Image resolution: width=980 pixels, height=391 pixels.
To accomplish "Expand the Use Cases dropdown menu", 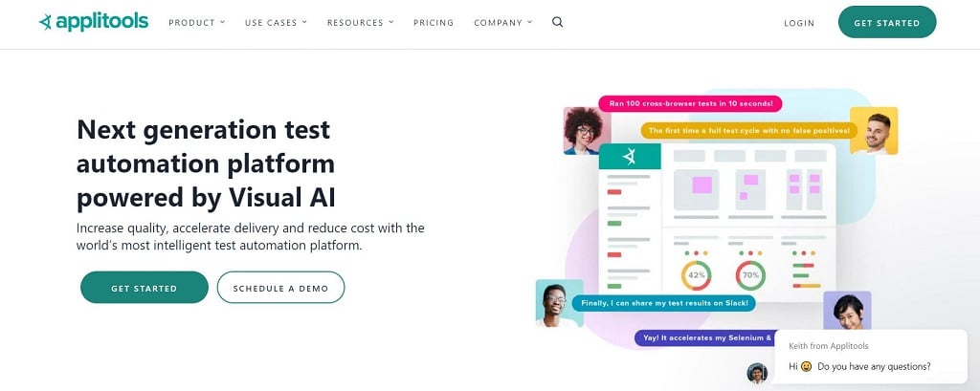I will 276,23.
